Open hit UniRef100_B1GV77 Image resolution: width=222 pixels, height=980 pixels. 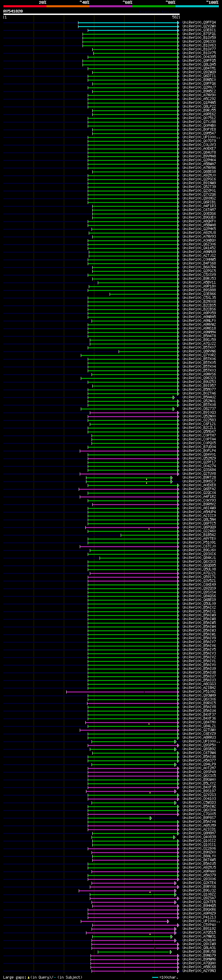tap(199, 49)
